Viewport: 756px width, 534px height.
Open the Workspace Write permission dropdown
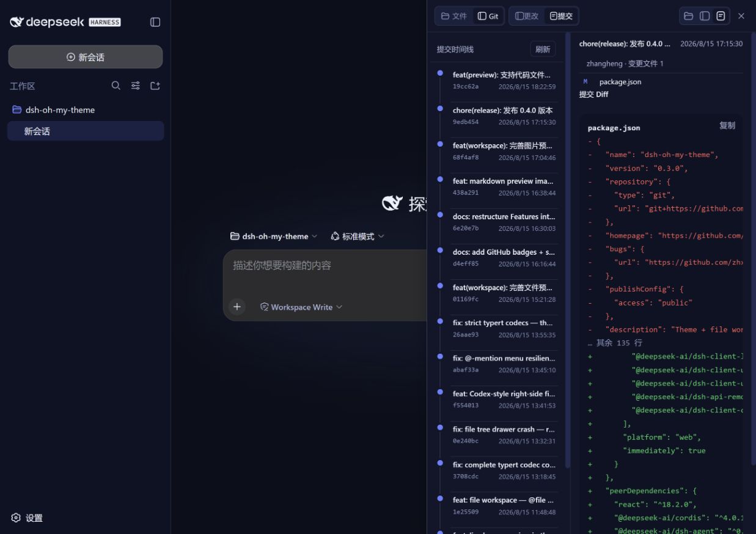tap(301, 307)
